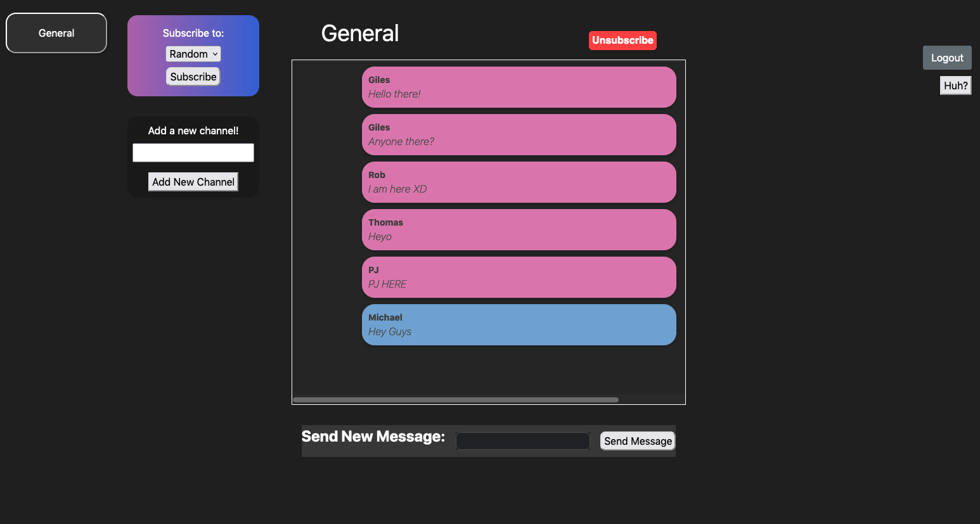Click the Send Message button
The image size is (980, 524).
pos(637,440)
